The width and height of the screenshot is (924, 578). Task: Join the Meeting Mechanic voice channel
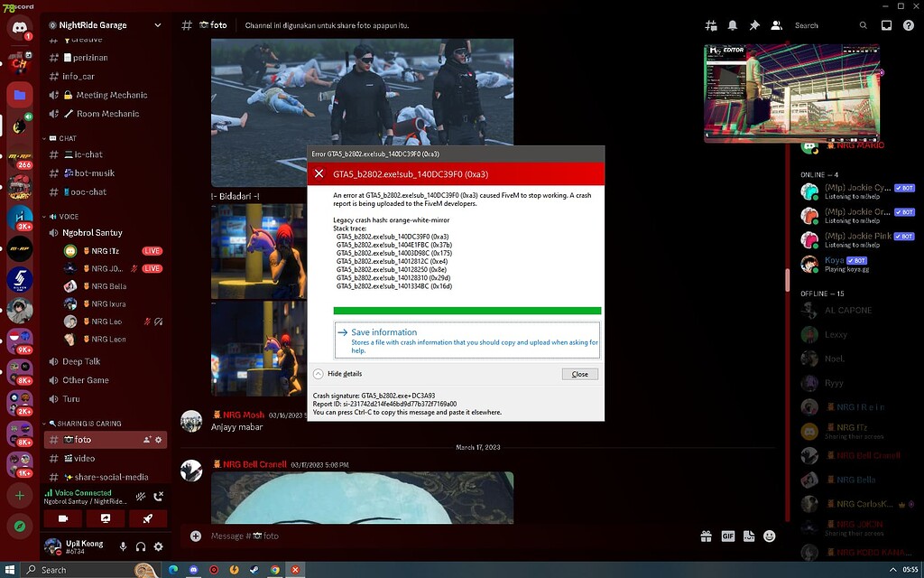coord(105,95)
